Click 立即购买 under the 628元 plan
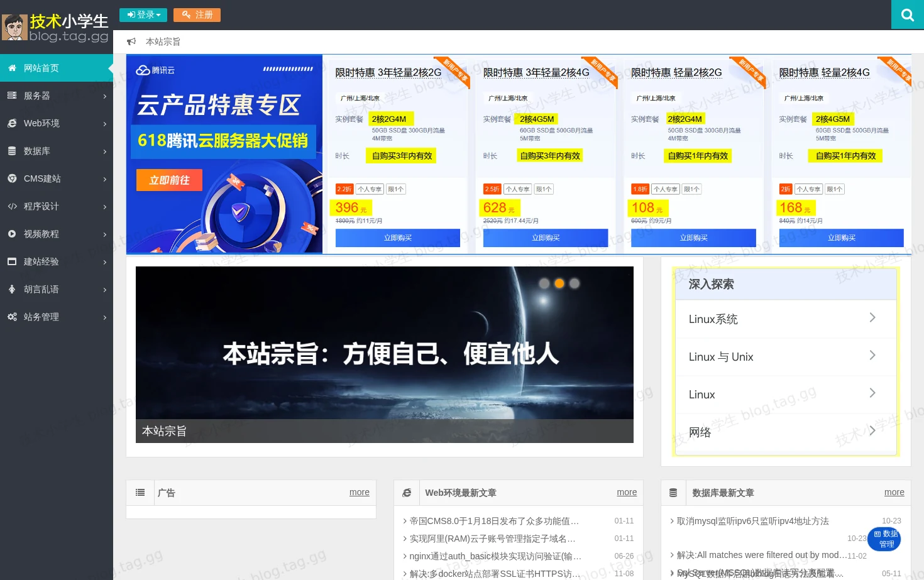 click(x=546, y=238)
